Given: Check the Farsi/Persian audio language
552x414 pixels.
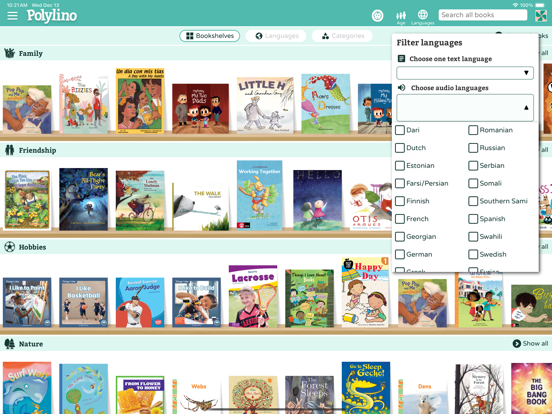Looking at the screenshot, I should pyautogui.click(x=400, y=183).
